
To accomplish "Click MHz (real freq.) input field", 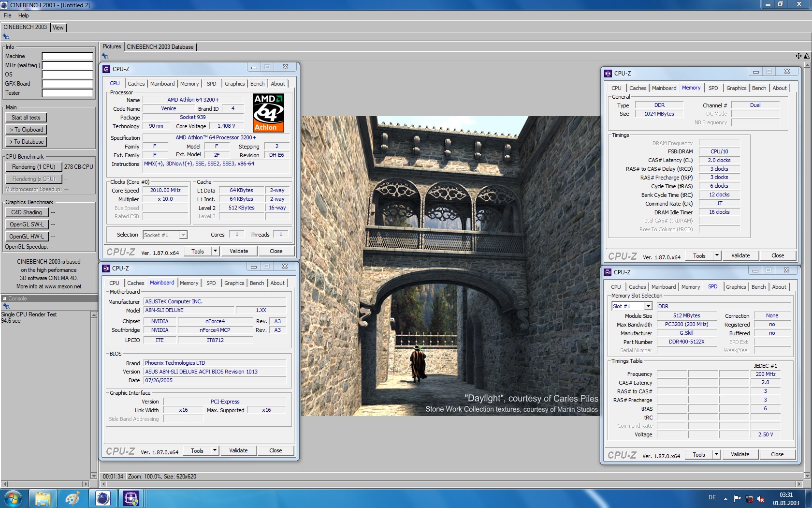I will tap(67, 65).
